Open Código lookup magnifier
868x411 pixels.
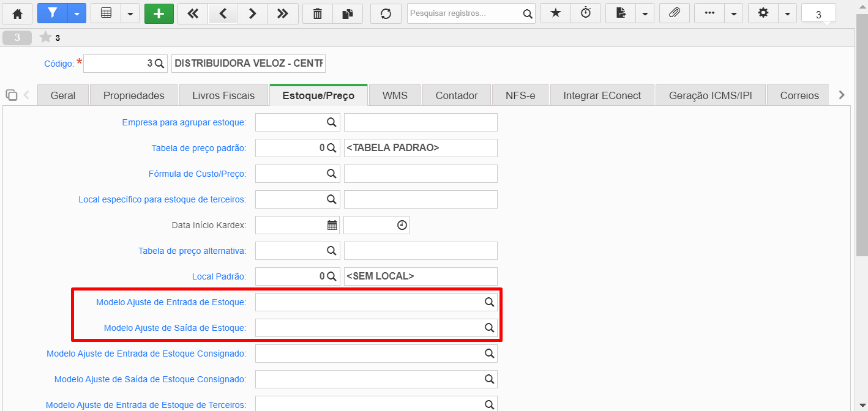coord(159,64)
